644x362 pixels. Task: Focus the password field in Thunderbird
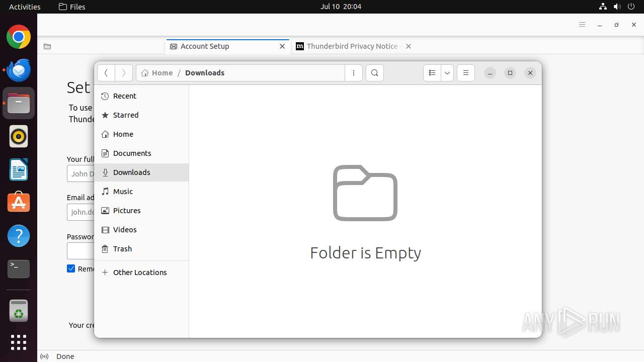(80, 251)
